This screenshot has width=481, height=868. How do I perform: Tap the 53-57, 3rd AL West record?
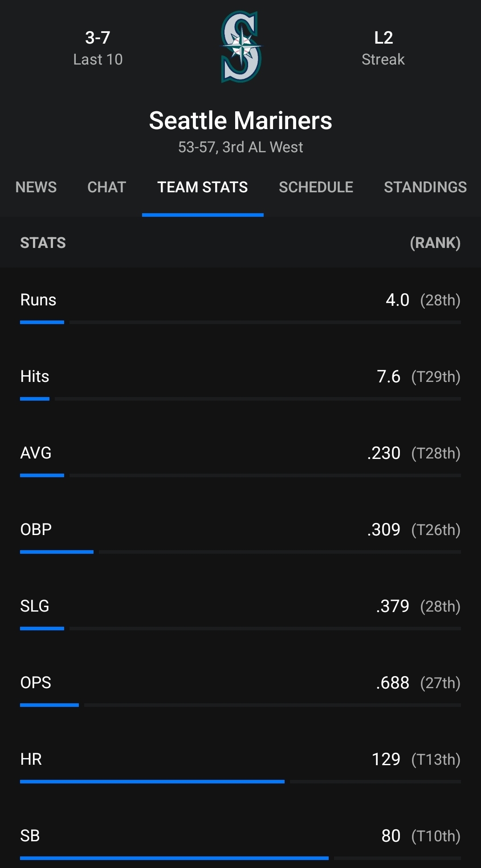pos(240,147)
